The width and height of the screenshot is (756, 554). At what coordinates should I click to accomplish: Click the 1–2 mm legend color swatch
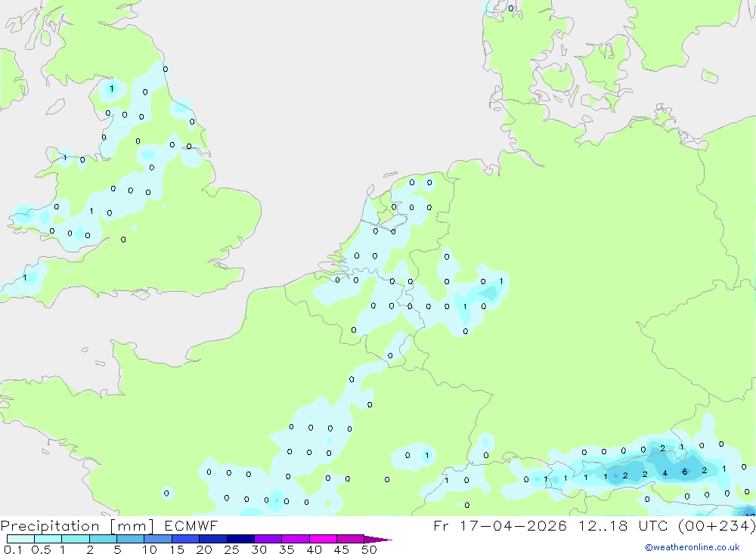(76, 539)
